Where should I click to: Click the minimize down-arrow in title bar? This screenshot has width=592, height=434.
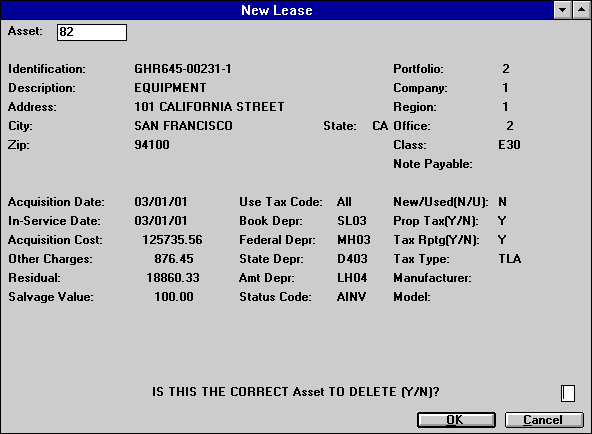563,9
